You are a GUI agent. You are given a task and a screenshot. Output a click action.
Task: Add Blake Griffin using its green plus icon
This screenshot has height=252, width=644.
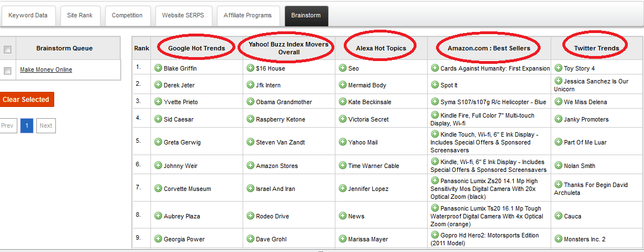pyautogui.click(x=158, y=68)
